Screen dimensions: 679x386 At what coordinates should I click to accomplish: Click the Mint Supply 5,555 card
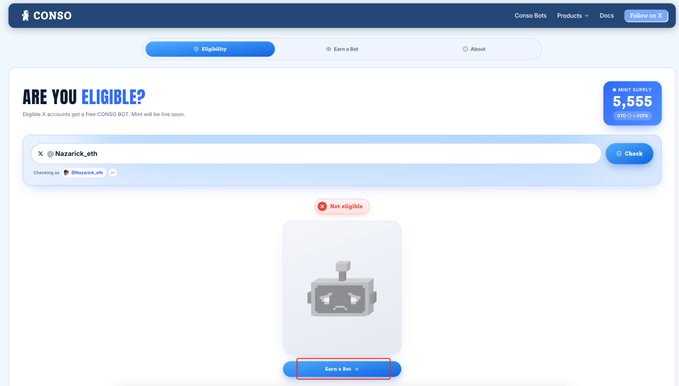click(x=632, y=103)
